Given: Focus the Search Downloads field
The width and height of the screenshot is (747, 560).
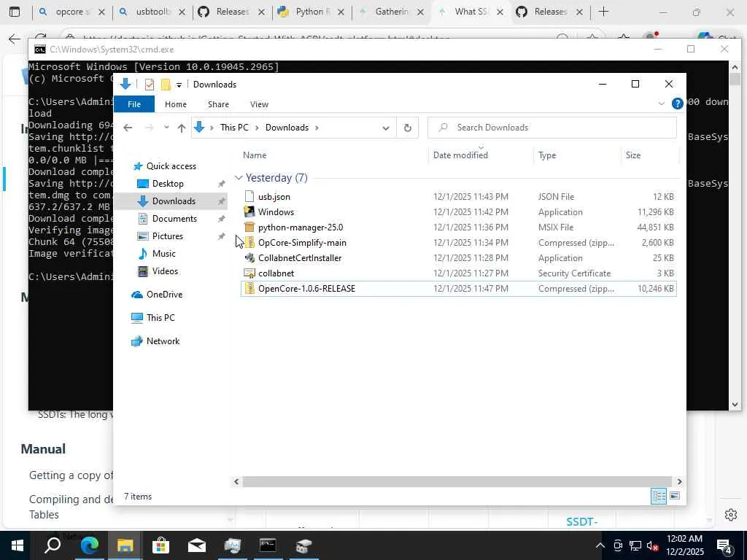Looking at the screenshot, I should click(552, 128).
